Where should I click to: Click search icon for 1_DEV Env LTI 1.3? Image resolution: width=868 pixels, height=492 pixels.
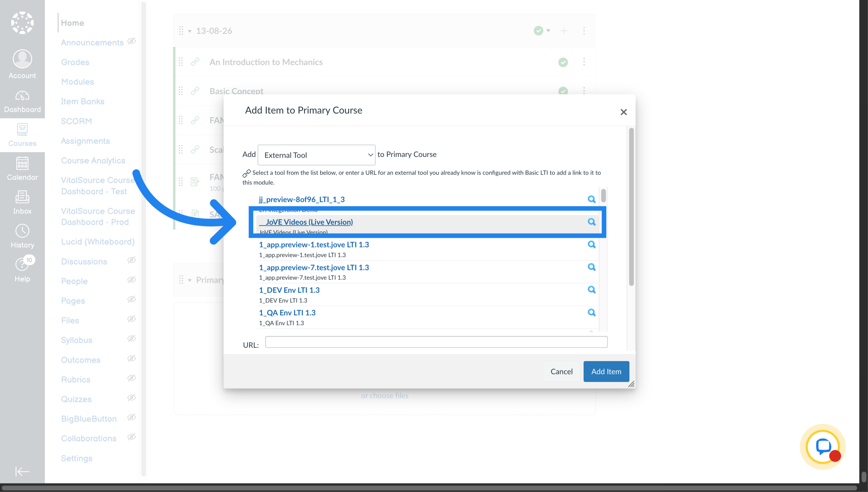point(591,290)
